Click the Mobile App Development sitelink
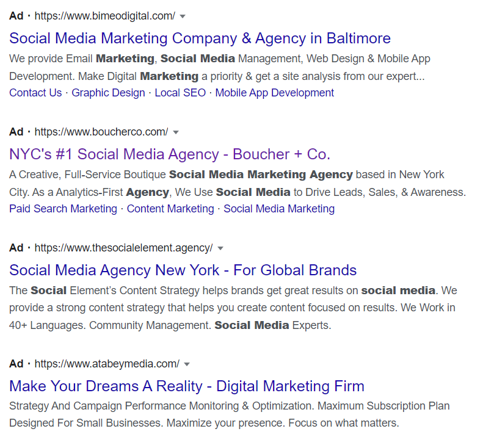This screenshot has height=448, width=494. [x=274, y=93]
